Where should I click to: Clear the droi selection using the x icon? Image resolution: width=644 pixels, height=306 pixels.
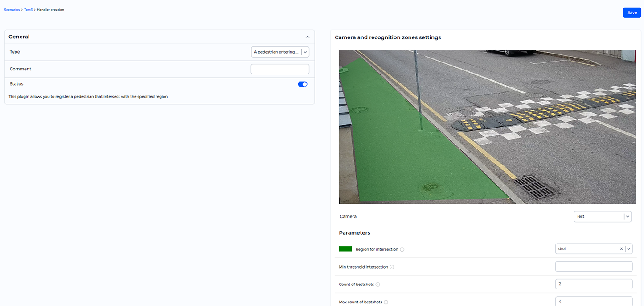(x=621, y=248)
